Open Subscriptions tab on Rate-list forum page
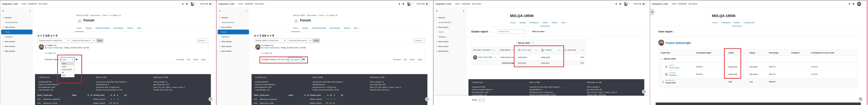The image size is (868, 105). coord(118,28)
